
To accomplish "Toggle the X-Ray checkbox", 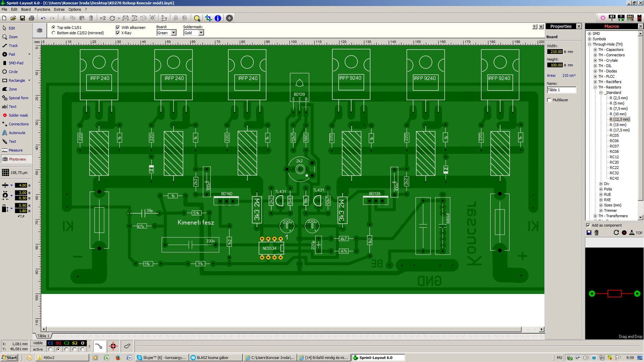I will (118, 33).
